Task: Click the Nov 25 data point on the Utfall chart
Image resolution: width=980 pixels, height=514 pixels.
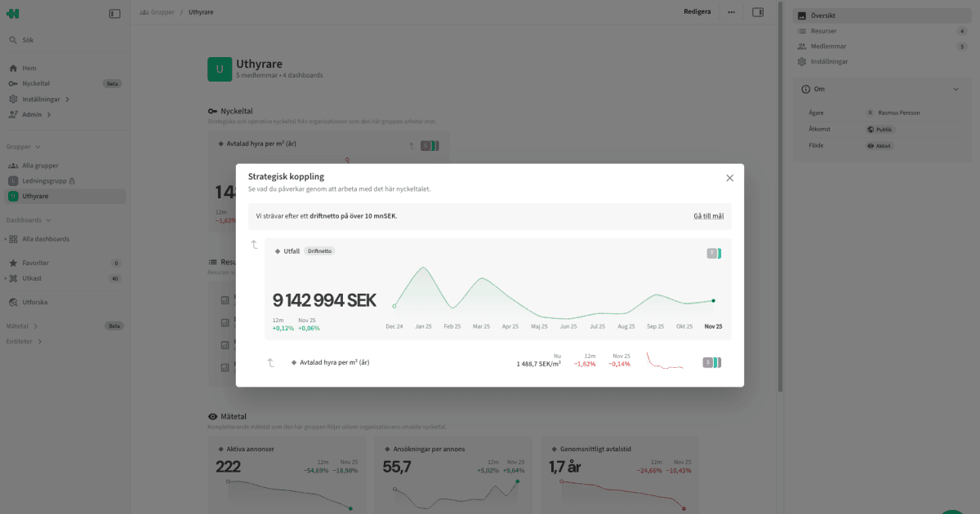Action: point(713,300)
